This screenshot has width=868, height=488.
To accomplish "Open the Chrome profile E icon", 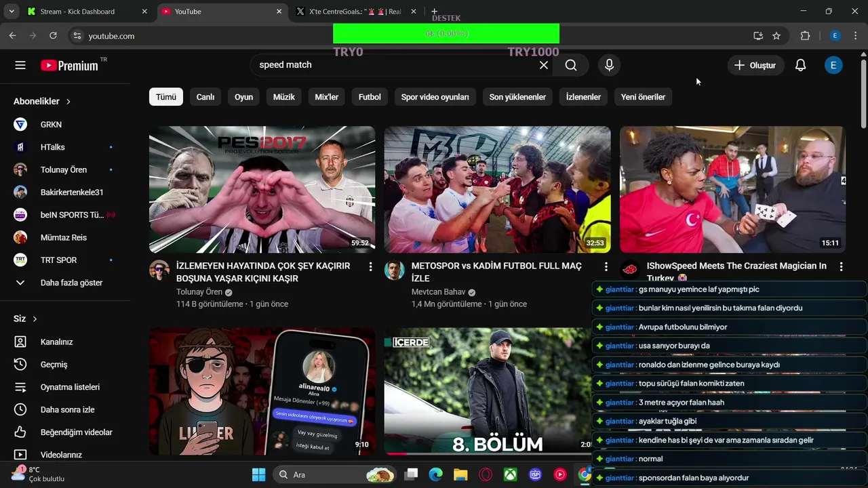I will point(835,36).
